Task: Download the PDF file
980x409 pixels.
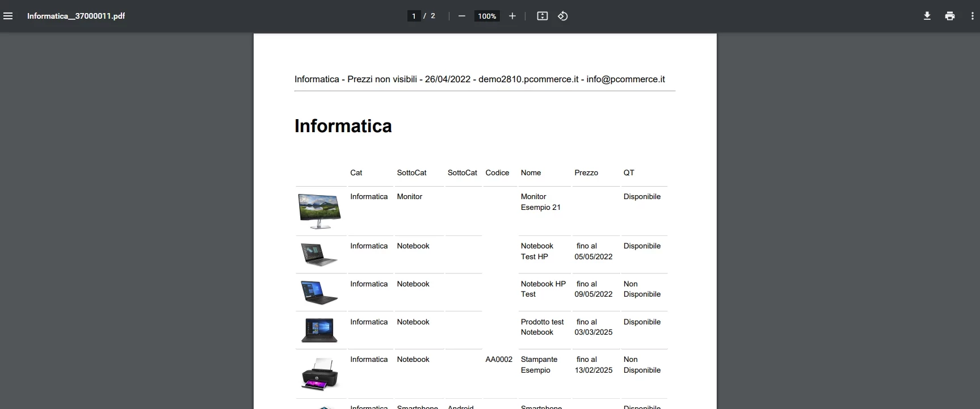Action: pos(927,16)
